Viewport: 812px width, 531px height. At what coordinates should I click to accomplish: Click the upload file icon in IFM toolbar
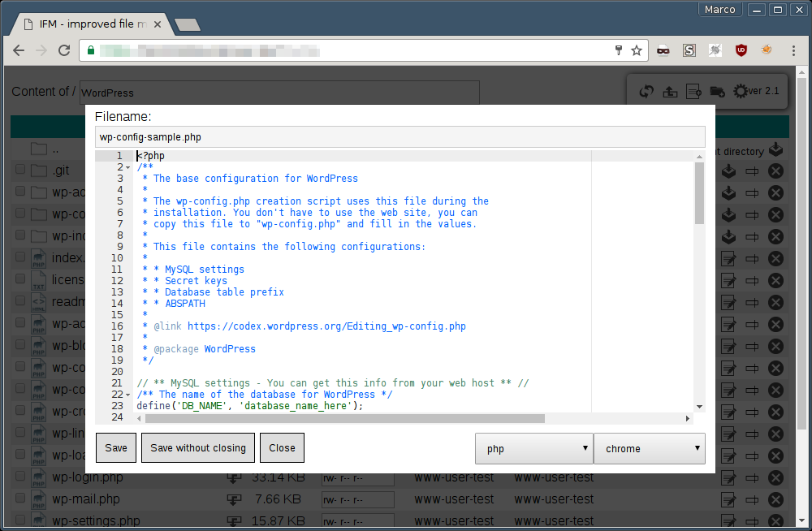670,92
